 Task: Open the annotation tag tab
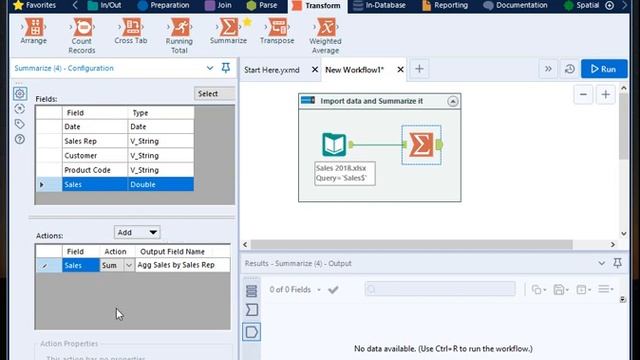(20, 124)
